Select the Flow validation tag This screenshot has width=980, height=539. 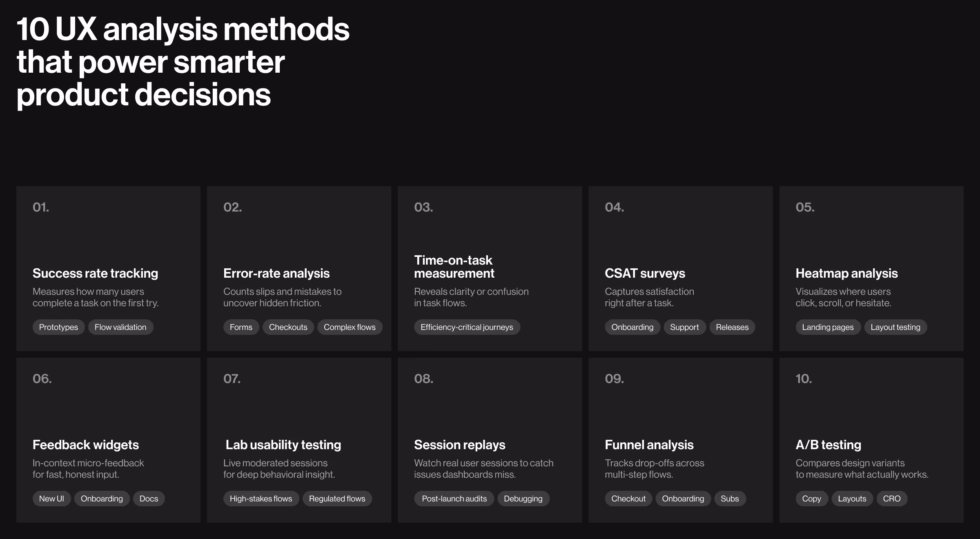coord(120,327)
